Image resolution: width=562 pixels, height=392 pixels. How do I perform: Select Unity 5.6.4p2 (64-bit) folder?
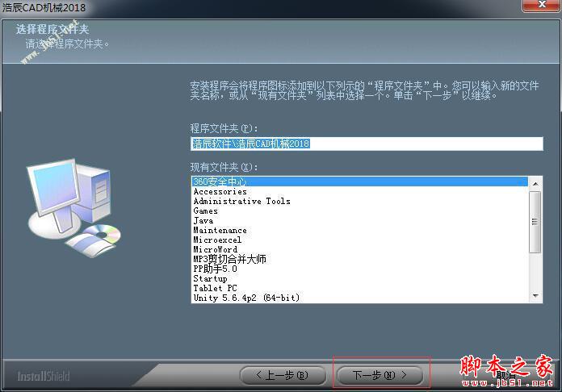click(x=246, y=298)
